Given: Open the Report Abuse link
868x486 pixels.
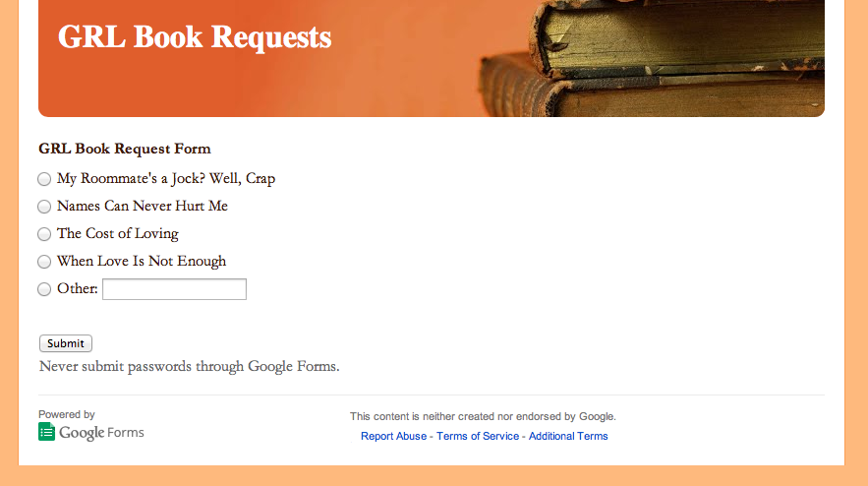Looking at the screenshot, I should [393, 436].
